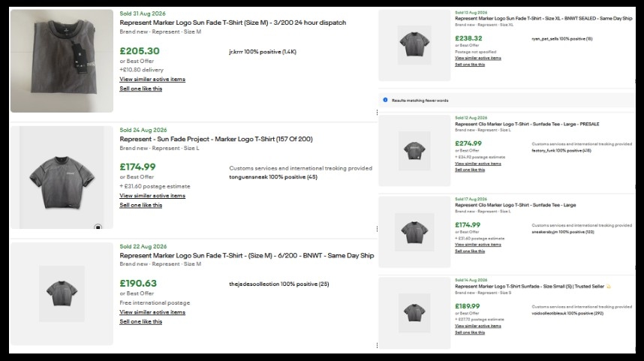Click 'View similar active items' under the £205.30 listing

(152, 80)
